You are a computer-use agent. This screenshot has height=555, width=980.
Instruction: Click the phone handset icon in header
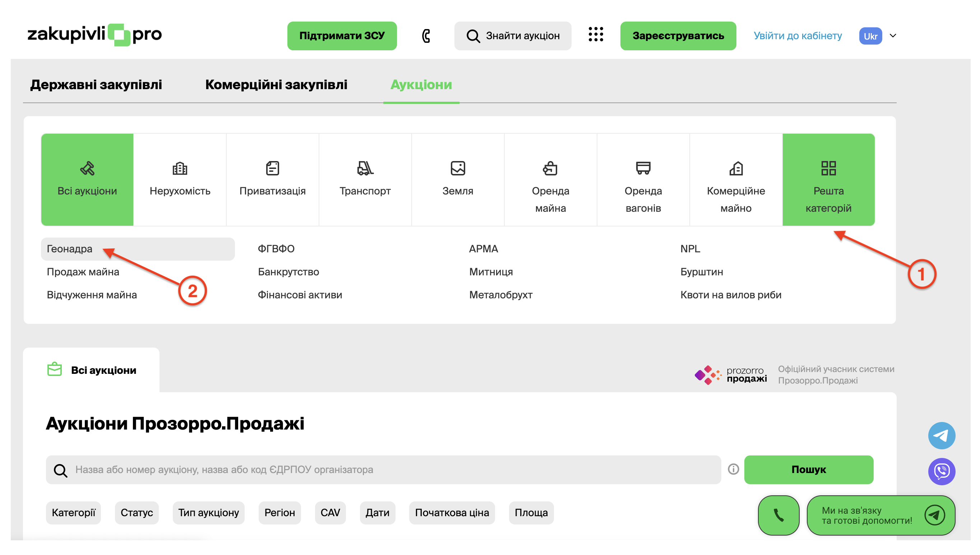[x=426, y=36]
